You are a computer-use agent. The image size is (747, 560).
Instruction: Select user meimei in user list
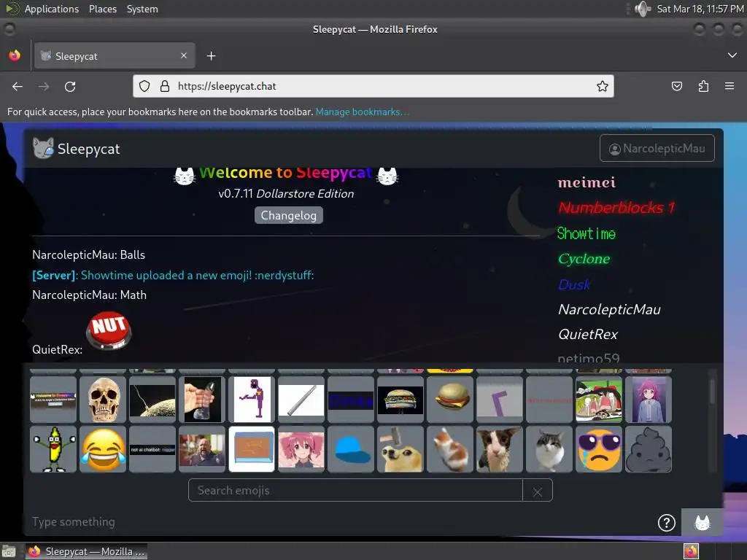[587, 183]
